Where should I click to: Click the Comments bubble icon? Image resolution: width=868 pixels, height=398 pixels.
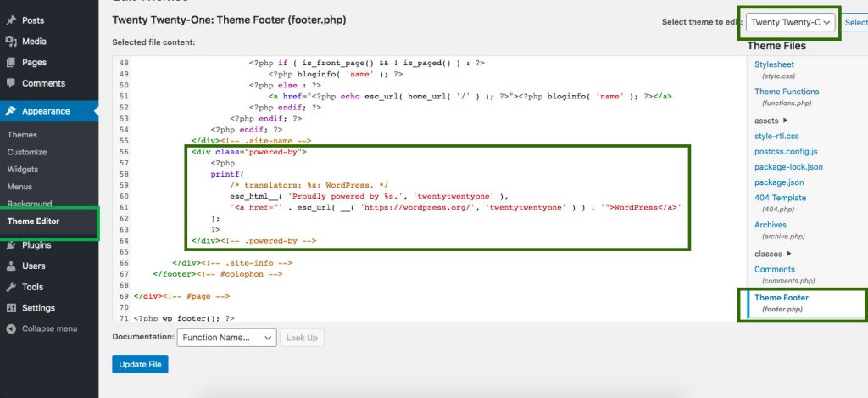pos(11,83)
